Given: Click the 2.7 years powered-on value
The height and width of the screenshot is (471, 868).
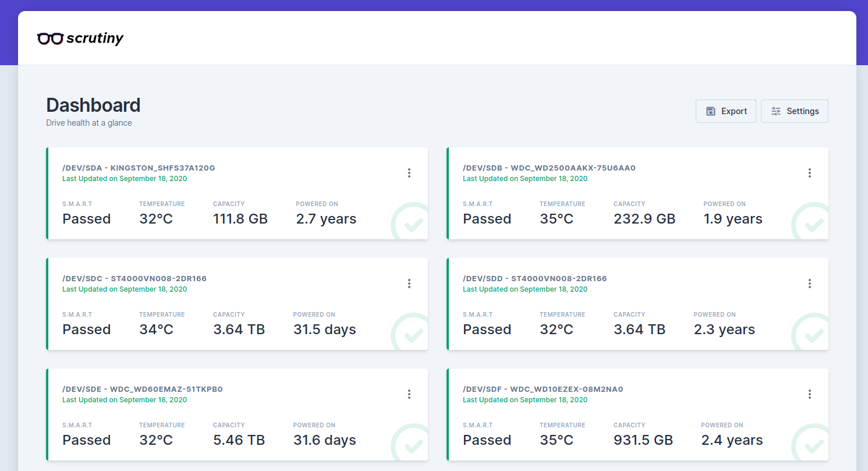Looking at the screenshot, I should click(x=326, y=219).
